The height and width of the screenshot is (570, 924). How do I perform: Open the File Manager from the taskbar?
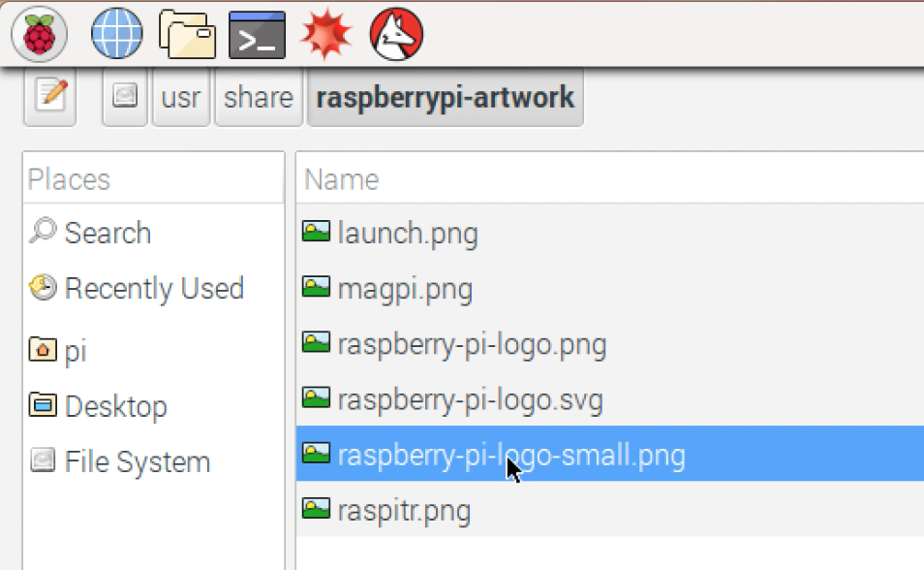coord(186,33)
